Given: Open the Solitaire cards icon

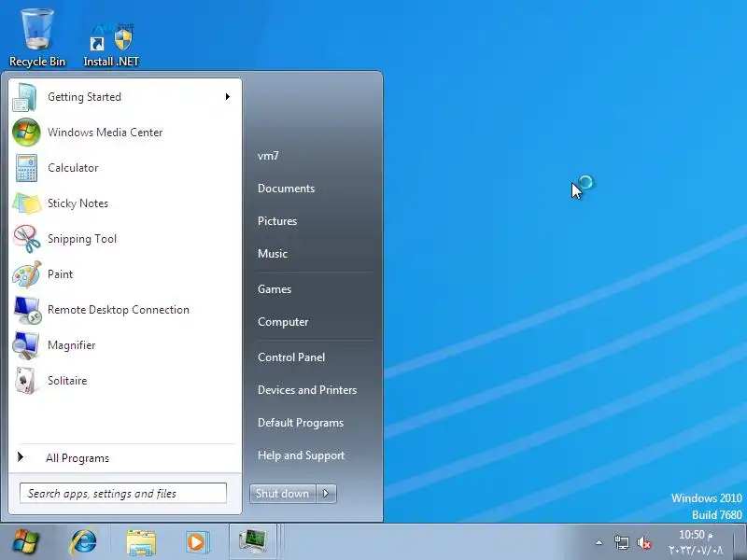Looking at the screenshot, I should (x=25, y=381).
